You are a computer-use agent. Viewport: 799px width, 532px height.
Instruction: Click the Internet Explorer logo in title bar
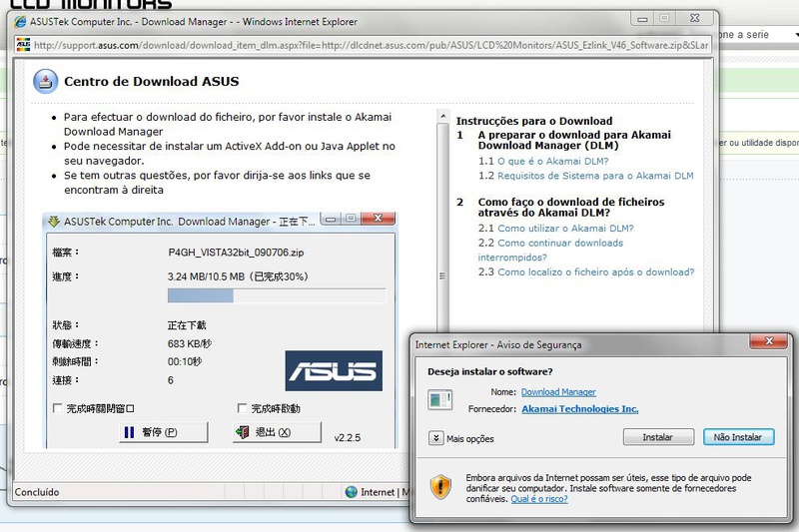point(20,22)
